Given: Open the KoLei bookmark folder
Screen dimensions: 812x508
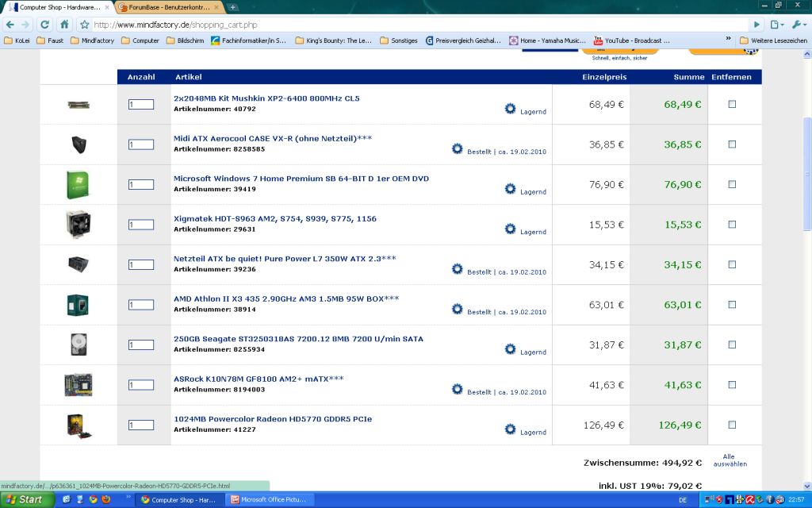Looking at the screenshot, I should tap(17, 40).
